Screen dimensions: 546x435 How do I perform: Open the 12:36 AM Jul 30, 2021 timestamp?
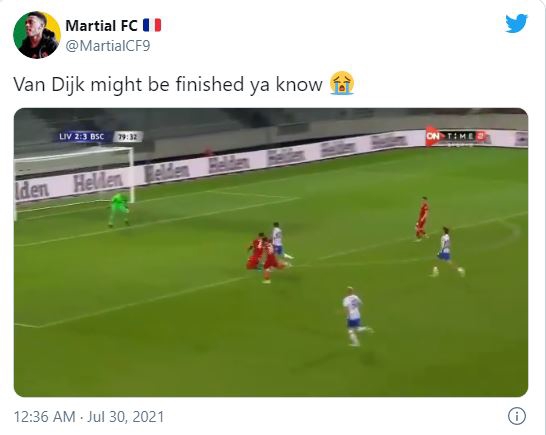[89, 417]
